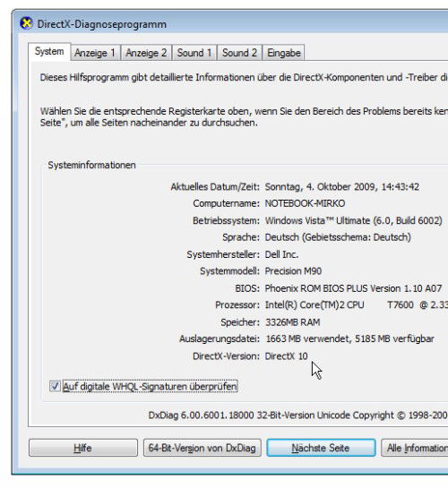Select the Eingabe tab

tap(284, 53)
